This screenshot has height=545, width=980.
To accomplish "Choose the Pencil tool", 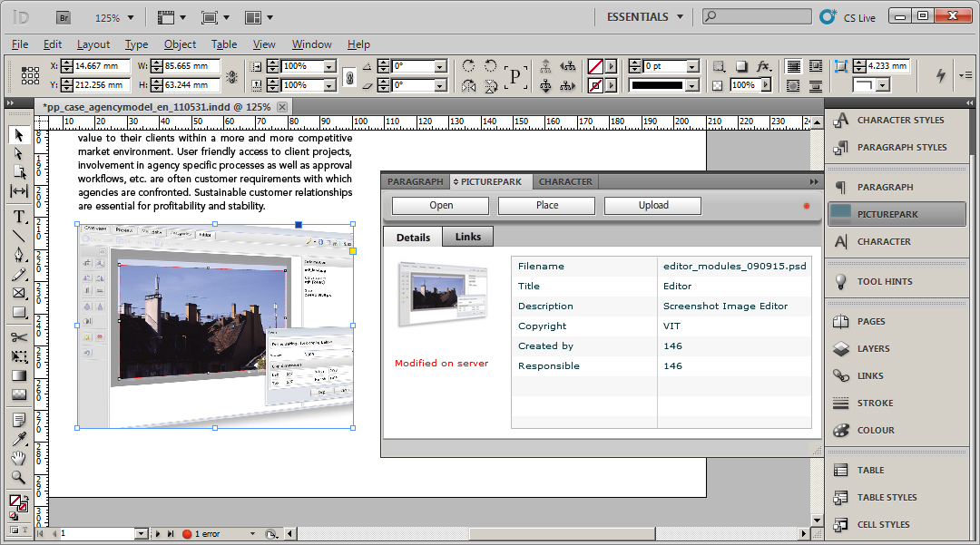I will point(19,274).
